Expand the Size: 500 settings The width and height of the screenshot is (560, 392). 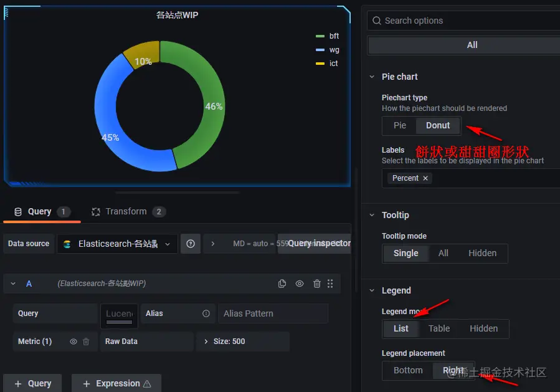(x=242, y=342)
